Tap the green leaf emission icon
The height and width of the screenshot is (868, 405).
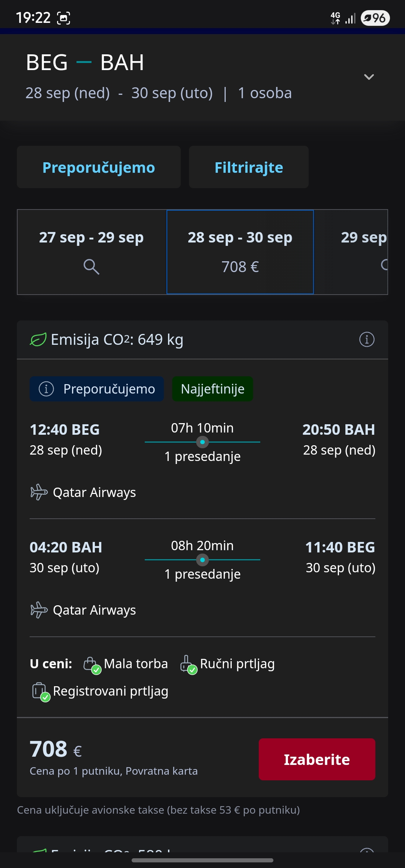pos(38,340)
